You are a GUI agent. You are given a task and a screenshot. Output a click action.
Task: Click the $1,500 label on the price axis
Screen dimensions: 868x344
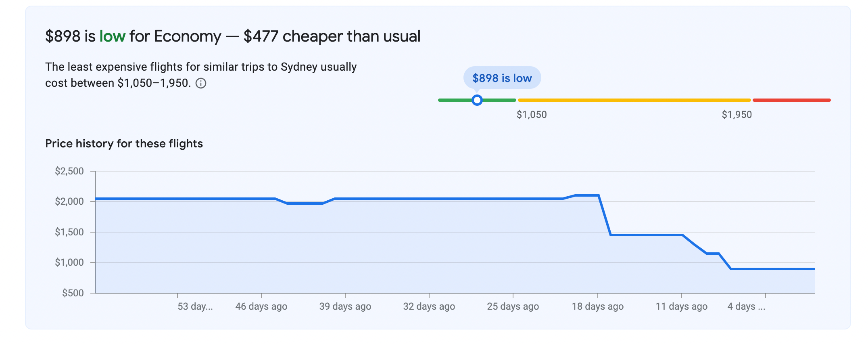(69, 232)
